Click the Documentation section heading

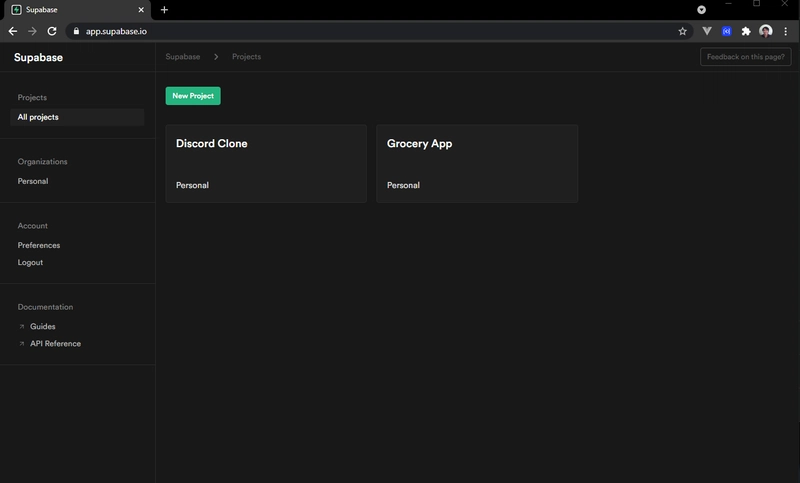tap(45, 307)
